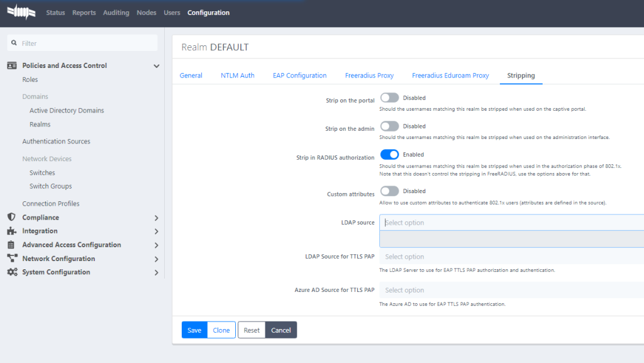This screenshot has height=363, width=644.
Task: Click the Policies and Access Control icon
Action: pyautogui.click(x=11, y=65)
